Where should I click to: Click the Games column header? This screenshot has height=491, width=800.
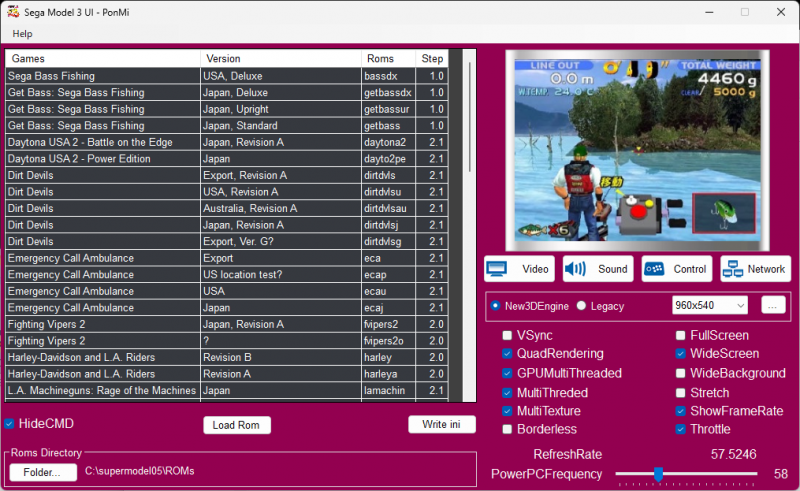pos(103,59)
